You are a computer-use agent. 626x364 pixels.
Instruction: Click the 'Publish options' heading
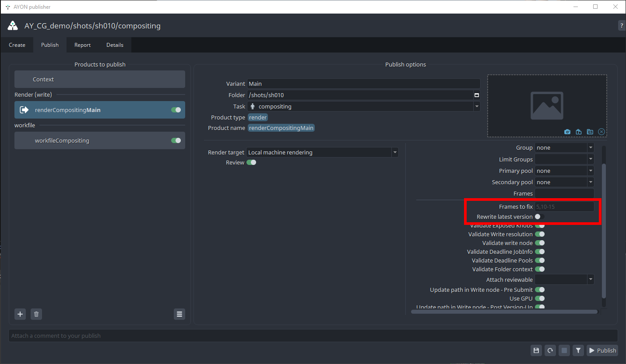point(405,64)
